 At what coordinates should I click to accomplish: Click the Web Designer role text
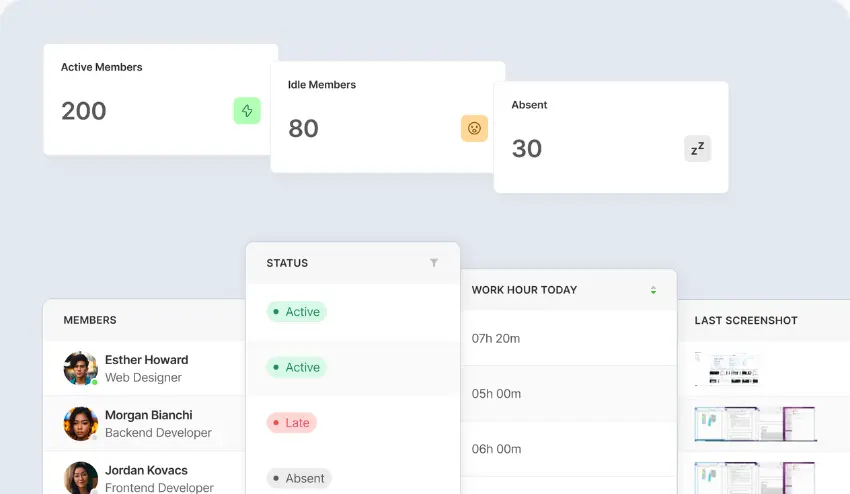(x=143, y=377)
